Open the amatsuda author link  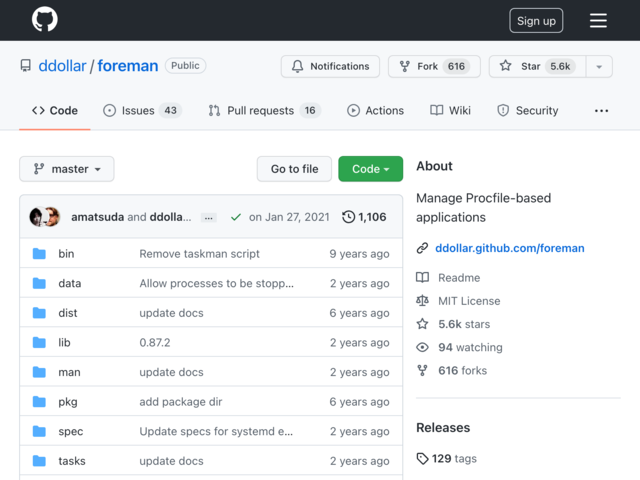[98, 217]
